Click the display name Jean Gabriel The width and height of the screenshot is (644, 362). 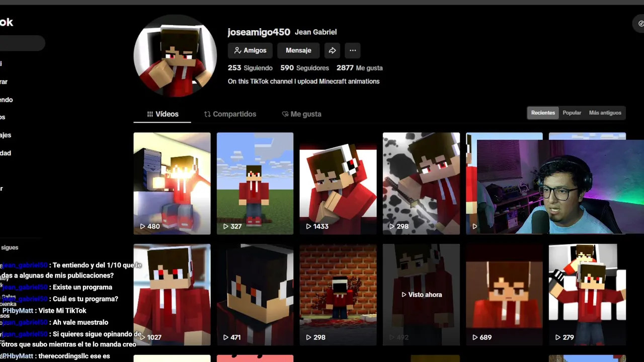point(315,32)
